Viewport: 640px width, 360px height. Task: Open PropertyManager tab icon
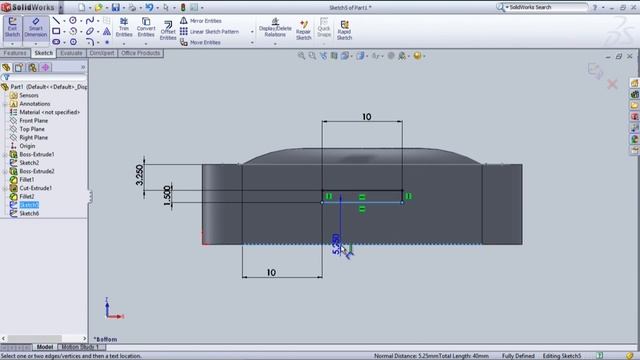tap(19, 67)
